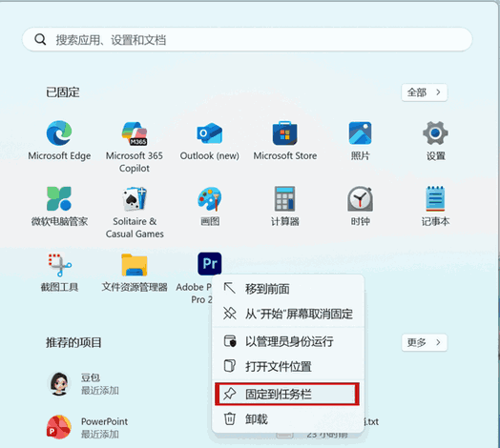Open recommended item 豆包
Image resolution: width=500 pixels, height=448 pixels.
pos(84,383)
